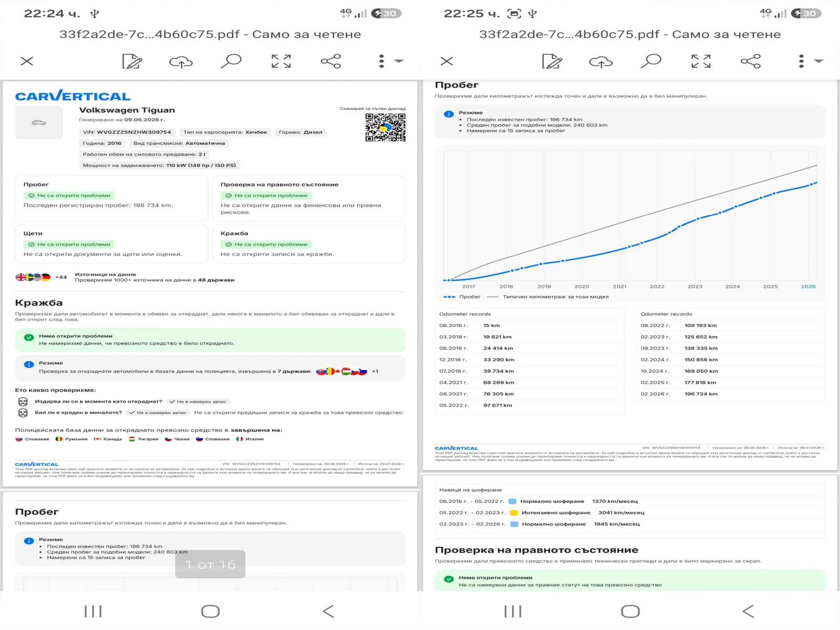This screenshot has height=630, width=840.
Task: Tap the 'Година: 2016' tag
Action: (x=102, y=143)
